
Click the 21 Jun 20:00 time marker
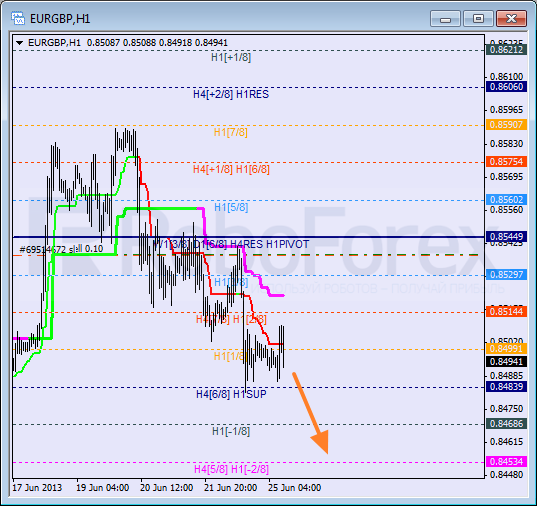tap(230, 488)
